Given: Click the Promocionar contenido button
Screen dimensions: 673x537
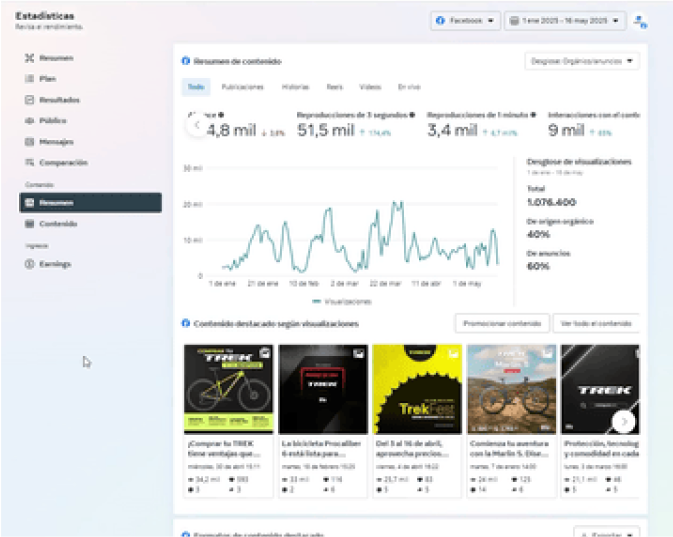Looking at the screenshot, I should (x=502, y=323).
